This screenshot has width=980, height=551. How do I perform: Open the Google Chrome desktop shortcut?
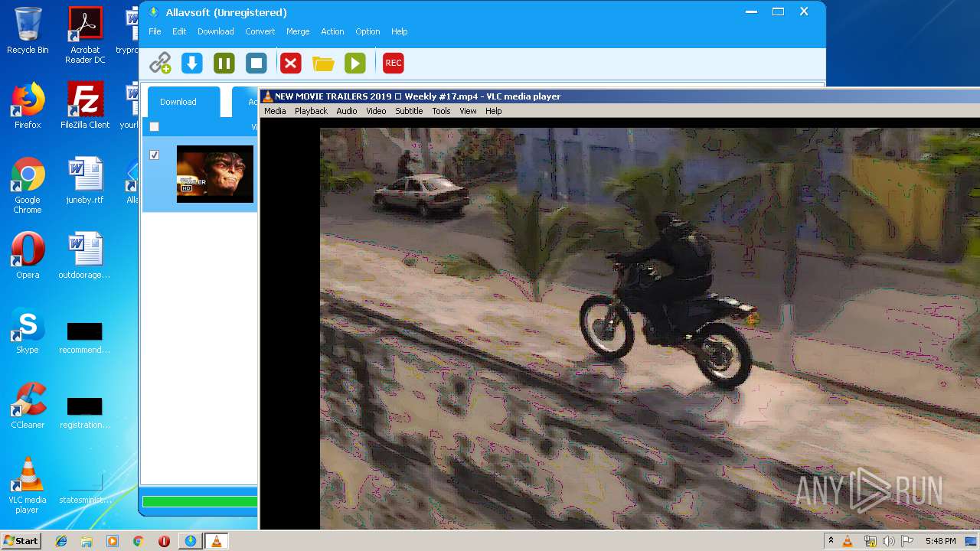pyautogui.click(x=28, y=185)
